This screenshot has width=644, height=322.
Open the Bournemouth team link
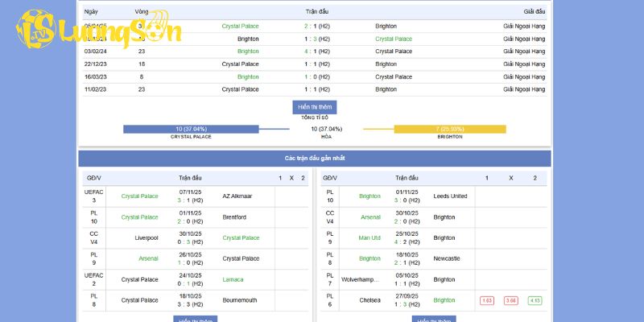pos(241,300)
